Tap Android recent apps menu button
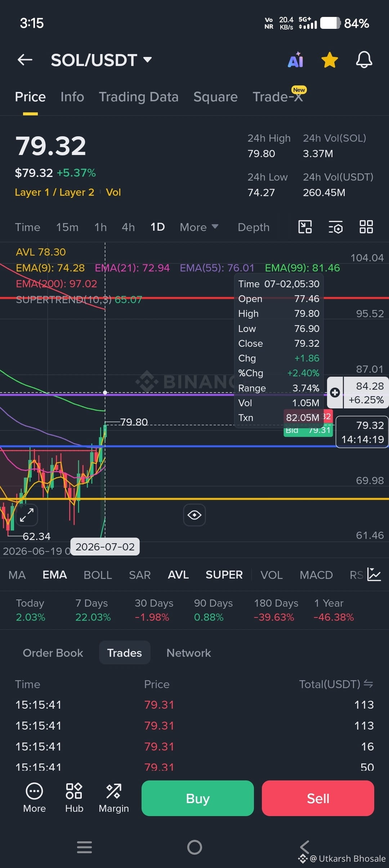389x868 pixels. tap(85, 847)
